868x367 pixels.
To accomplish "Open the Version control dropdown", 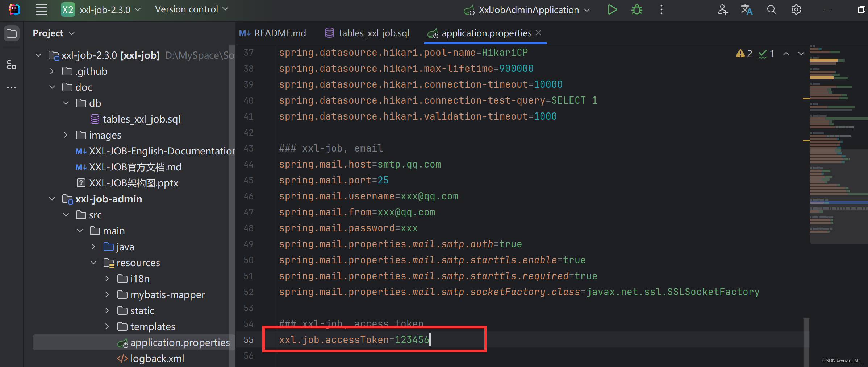I will point(192,9).
